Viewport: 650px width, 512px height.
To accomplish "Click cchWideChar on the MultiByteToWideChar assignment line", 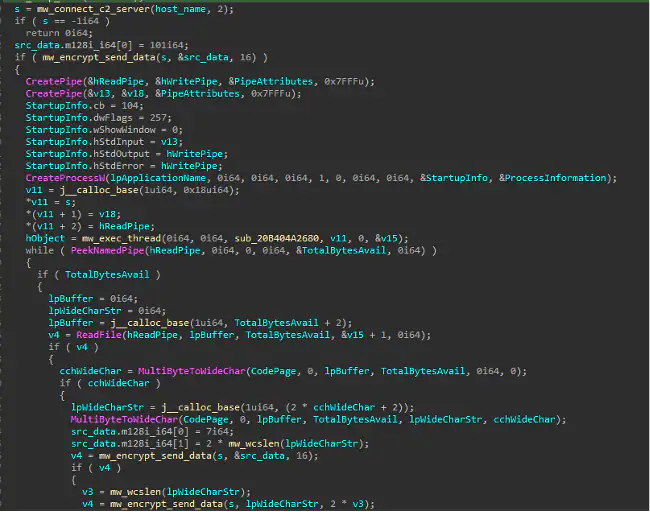I will 90,371.
